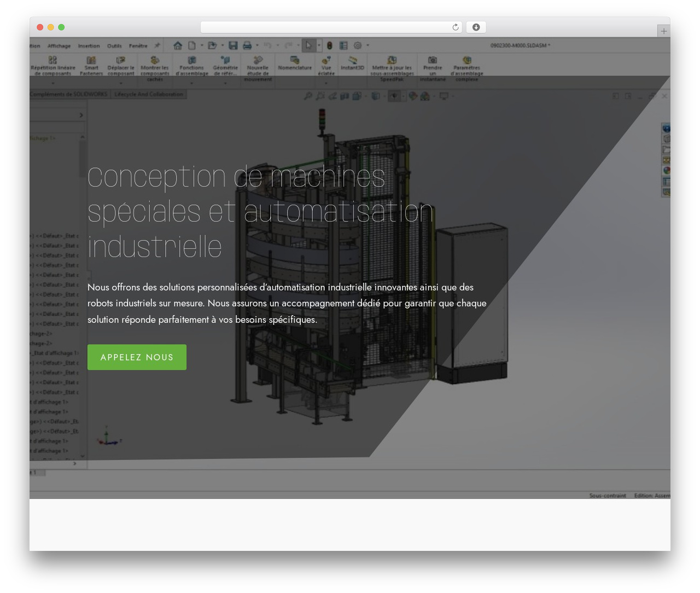
Task: Expand the dropdown arrow beside the Options gear
Action: tap(367, 45)
